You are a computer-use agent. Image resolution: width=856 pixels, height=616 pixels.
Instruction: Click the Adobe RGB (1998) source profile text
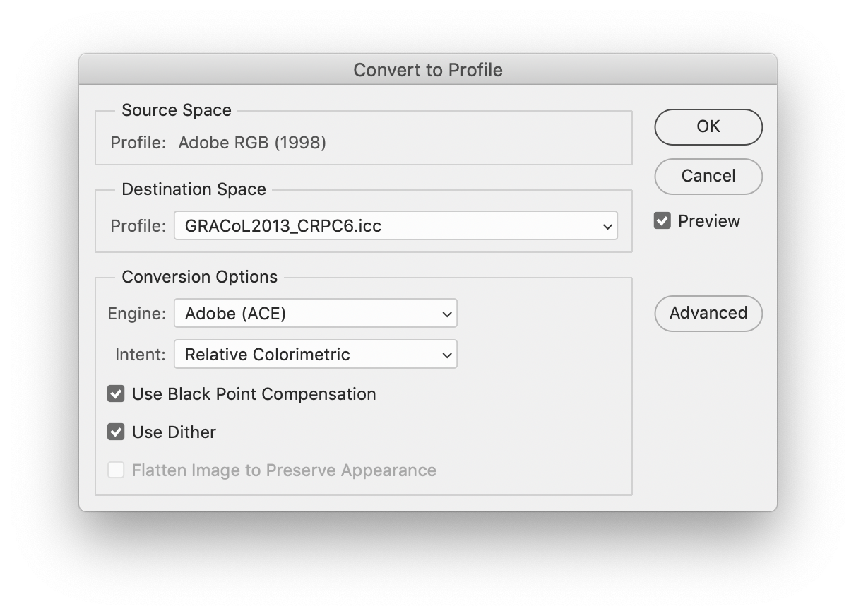tap(251, 142)
